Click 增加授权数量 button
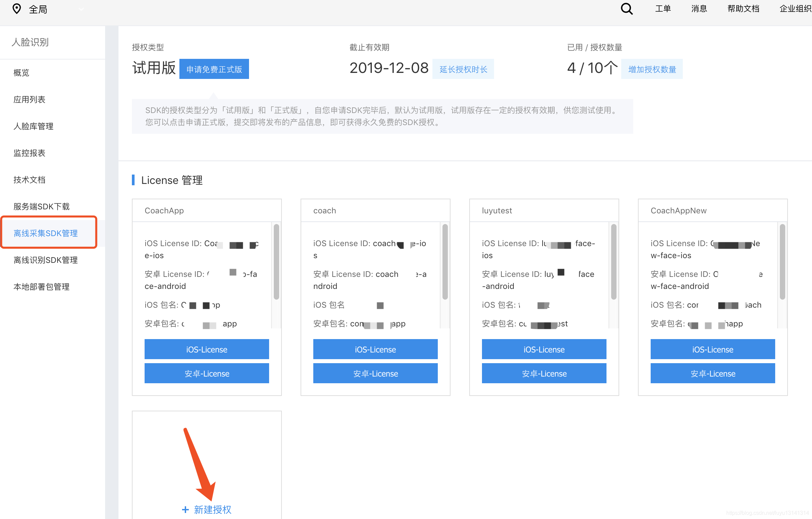Viewport: 812px width, 519px height. click(651, 69)
